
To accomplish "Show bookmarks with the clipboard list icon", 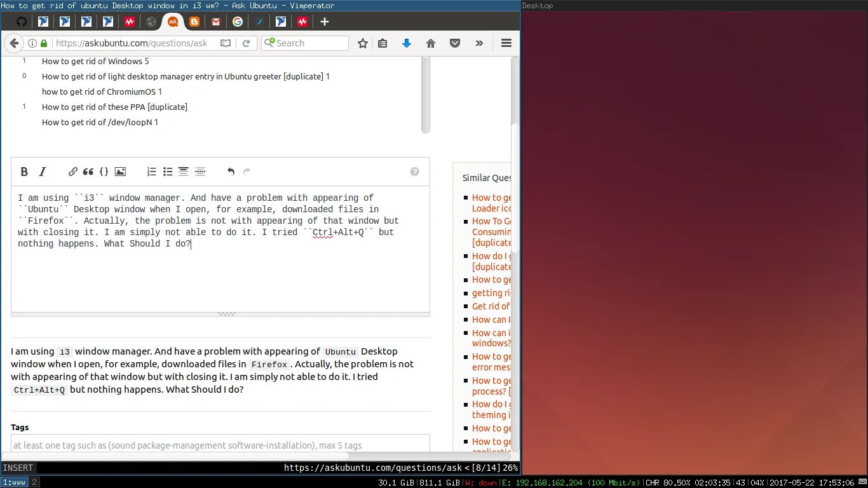I will [383, 43].
